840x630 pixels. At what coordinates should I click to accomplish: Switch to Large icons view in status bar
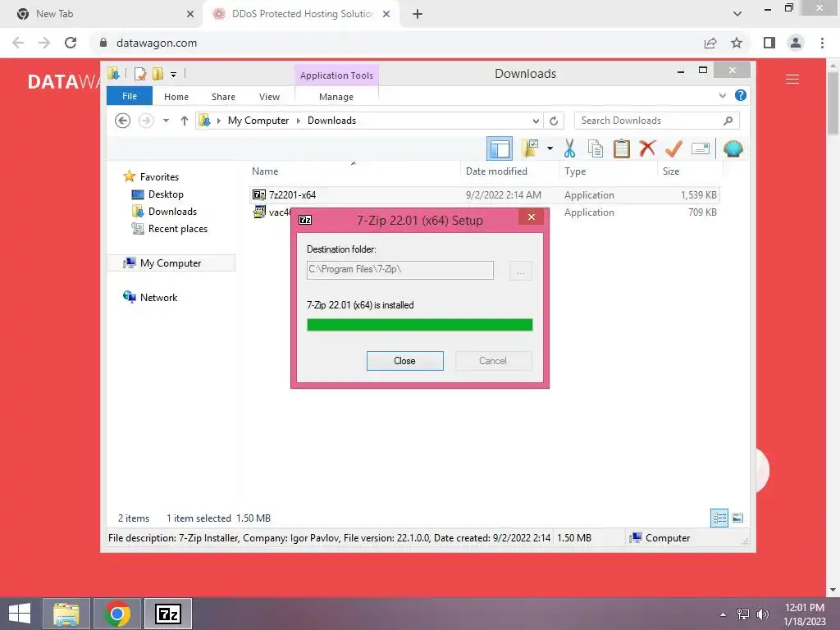pyautogui.click(x=737, y=518)
